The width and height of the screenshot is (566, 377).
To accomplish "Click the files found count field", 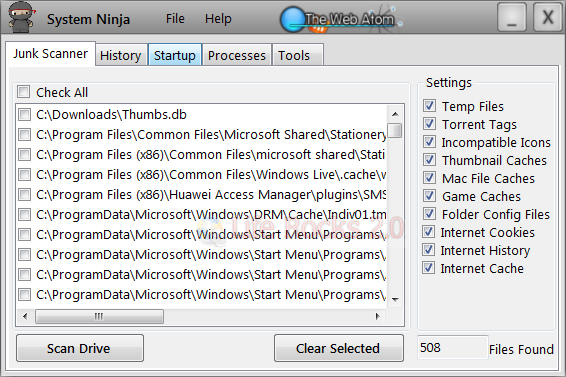I will (453, 347).
